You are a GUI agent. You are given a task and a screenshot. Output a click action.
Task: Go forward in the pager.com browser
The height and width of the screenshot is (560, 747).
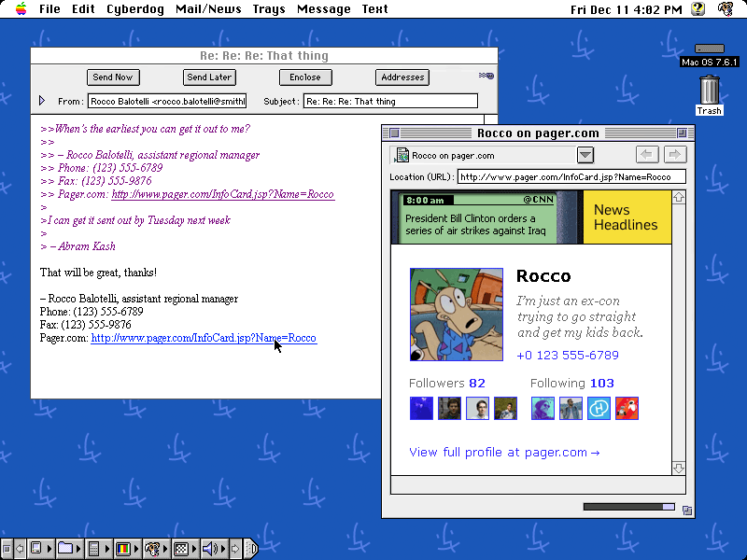coord(674,155)
